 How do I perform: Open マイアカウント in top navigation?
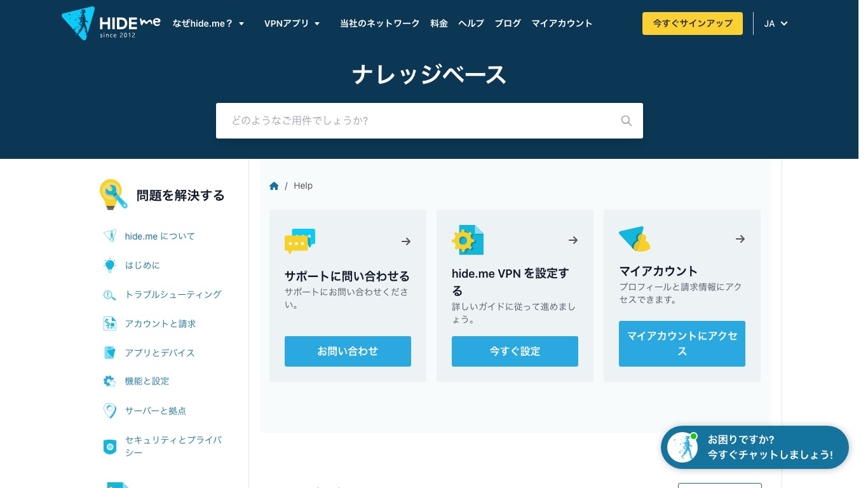pos(562,24)
